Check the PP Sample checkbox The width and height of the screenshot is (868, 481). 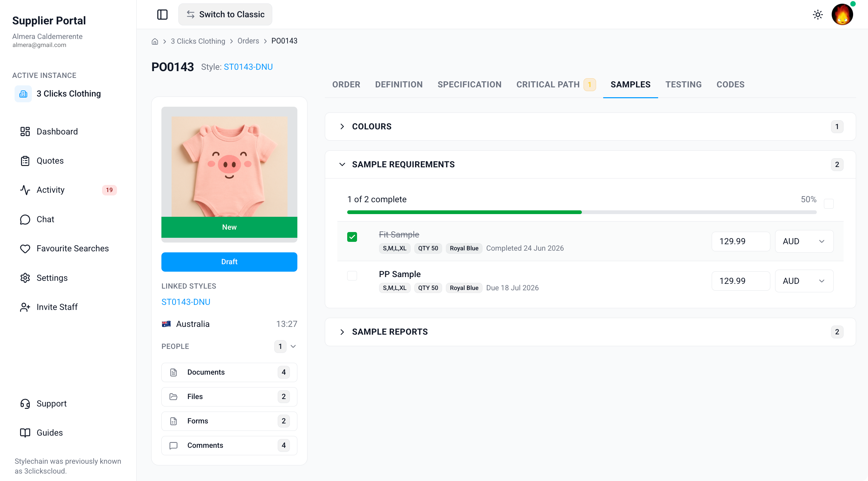[352, 276]
